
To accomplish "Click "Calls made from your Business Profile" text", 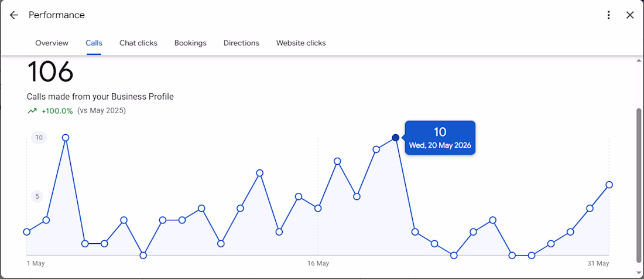I will pyautogui.click(x=100, y=97).
